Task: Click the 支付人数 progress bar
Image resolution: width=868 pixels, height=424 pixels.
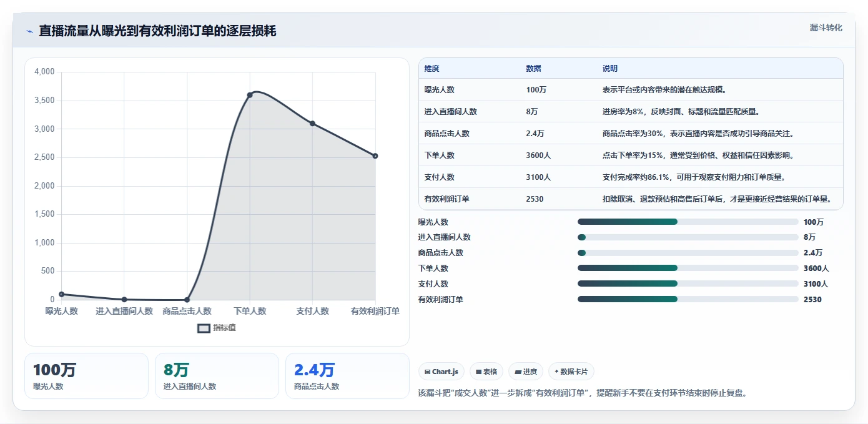Action: click(x=688, y=283)
